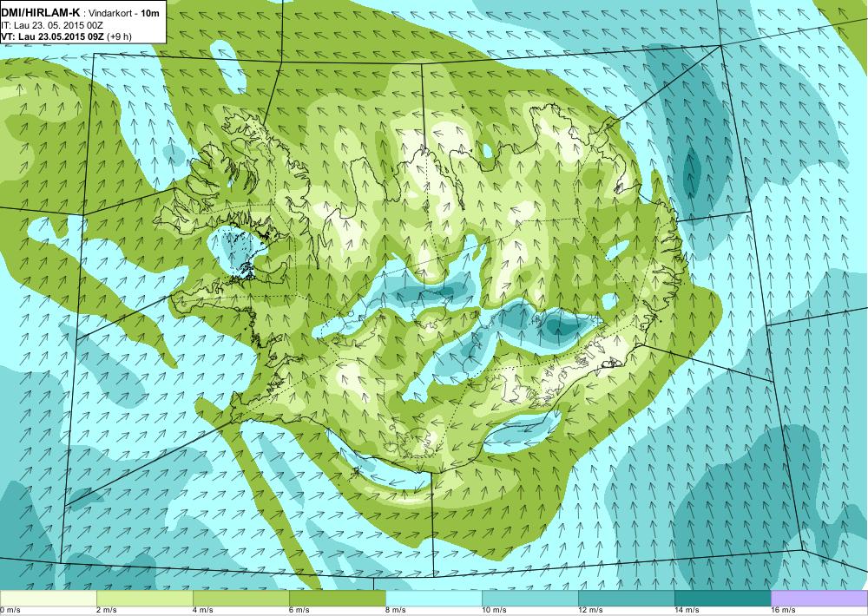Click the '16 m/s' legend label
Viewport: 868px width, 616px height.
coord(783,611)
